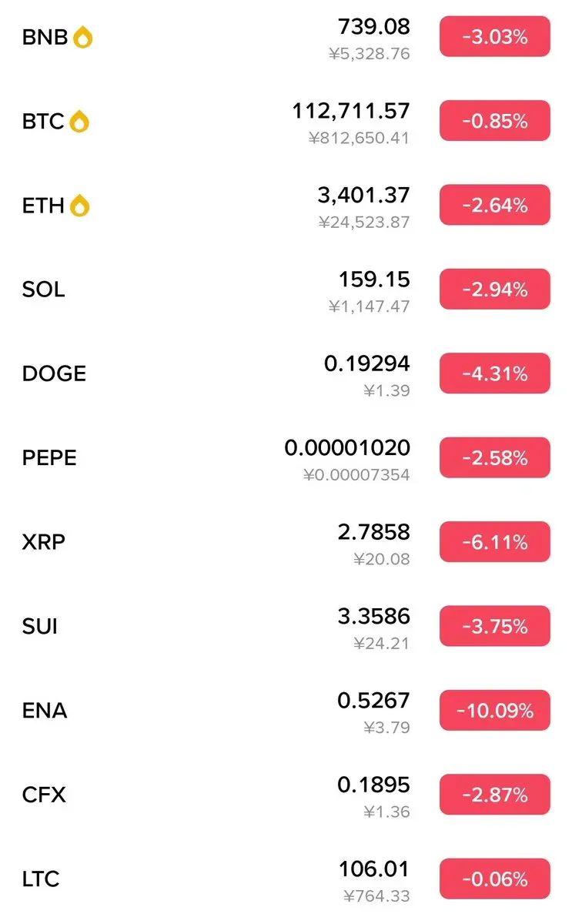Image resolution: width=572 pixels, height=924 pixels.
Task: Tap the LTC price 106.01
Action: [x=374, y=869]
